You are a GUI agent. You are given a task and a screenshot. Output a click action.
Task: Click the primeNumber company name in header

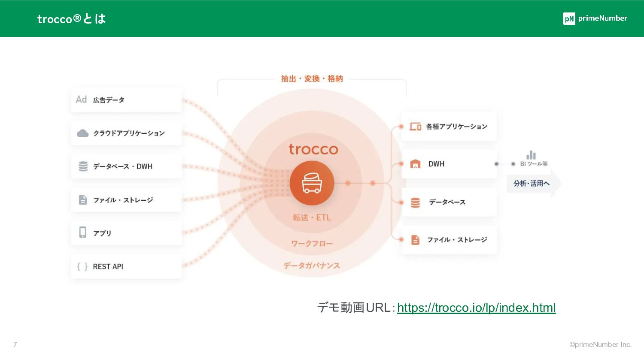pyautogui.click(x=603, y=18)
